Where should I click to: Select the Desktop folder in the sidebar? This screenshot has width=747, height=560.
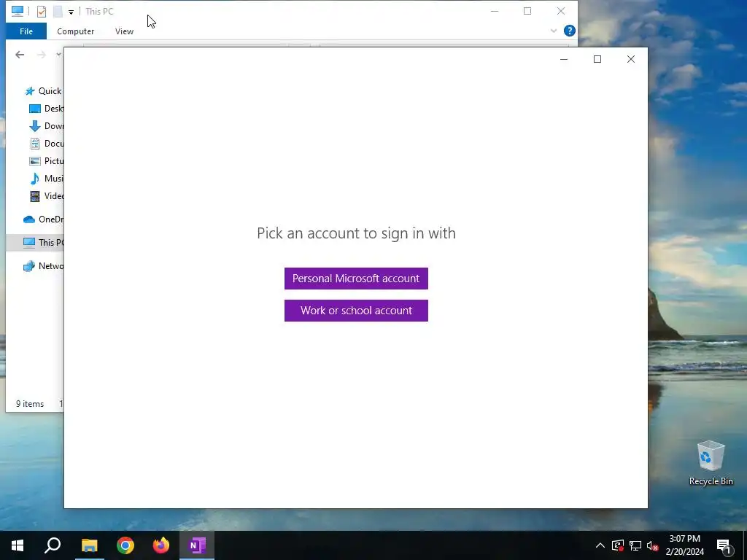point(46,109)
